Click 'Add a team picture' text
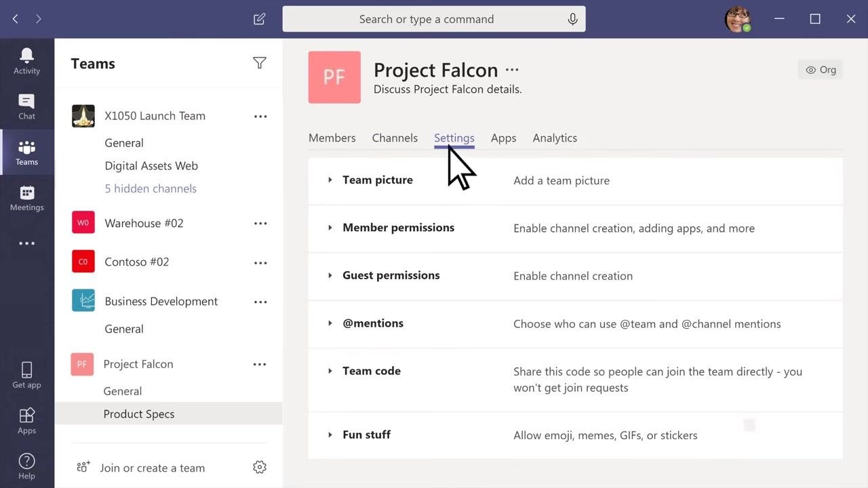The height and width of the screenshot is (488, 868). click(x=561, y=180)
